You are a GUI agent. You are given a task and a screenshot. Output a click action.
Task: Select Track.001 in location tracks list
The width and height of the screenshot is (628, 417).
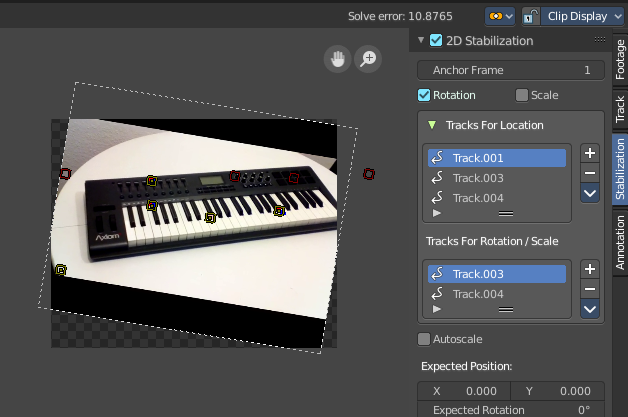coord(497,158)
